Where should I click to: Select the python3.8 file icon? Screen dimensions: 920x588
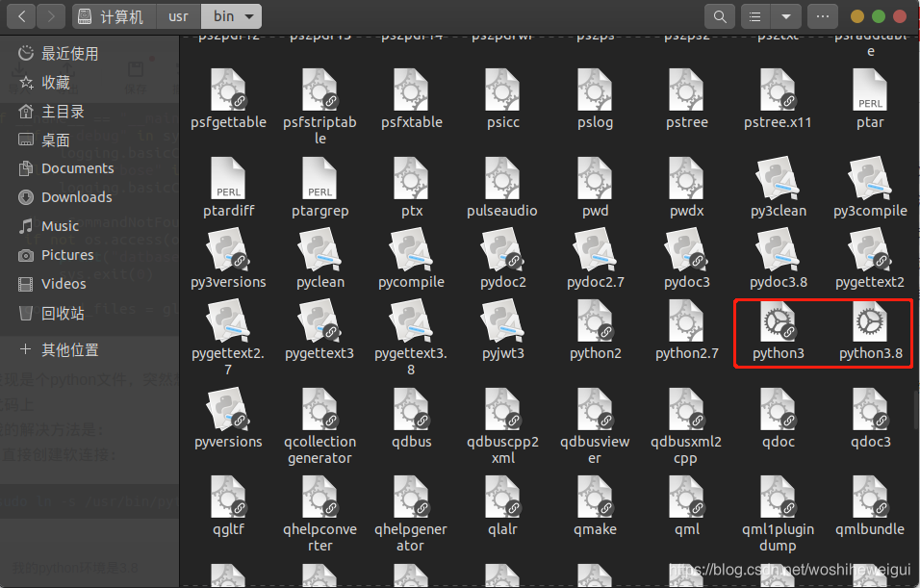click(870, 321)
